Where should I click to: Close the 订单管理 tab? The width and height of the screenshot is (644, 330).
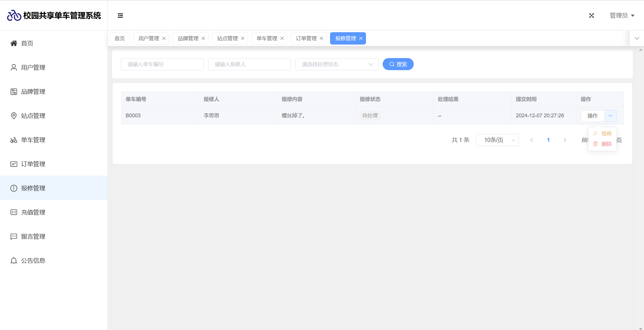point(321,39)
